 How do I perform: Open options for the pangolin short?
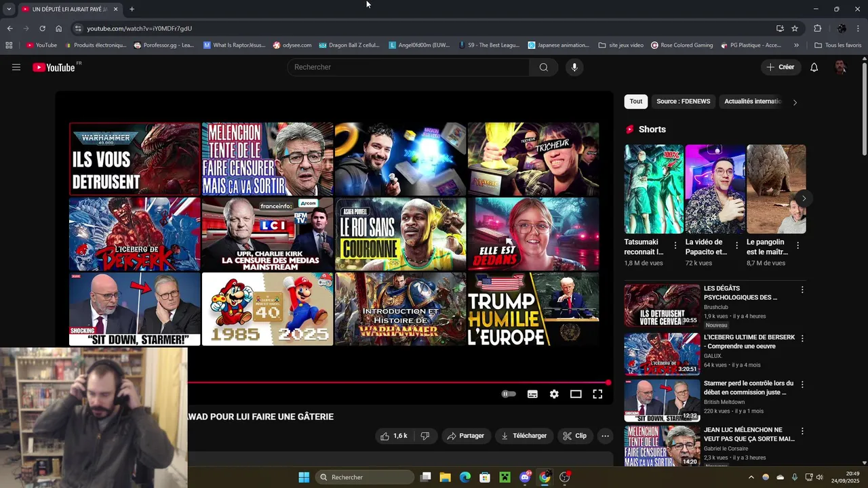(797, 245)
